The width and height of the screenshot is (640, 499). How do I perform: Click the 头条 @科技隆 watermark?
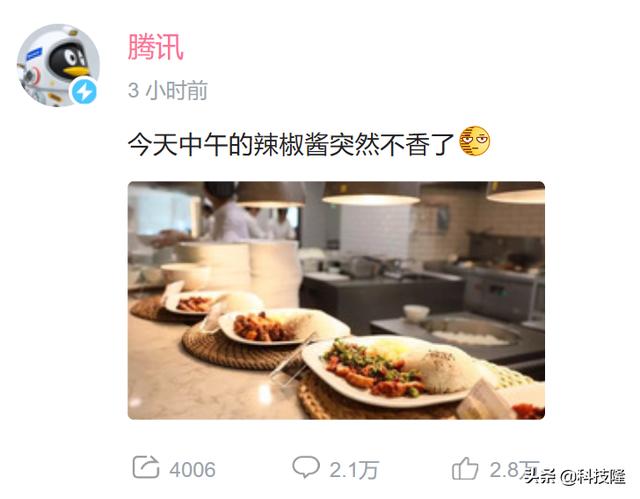(575, 476)
